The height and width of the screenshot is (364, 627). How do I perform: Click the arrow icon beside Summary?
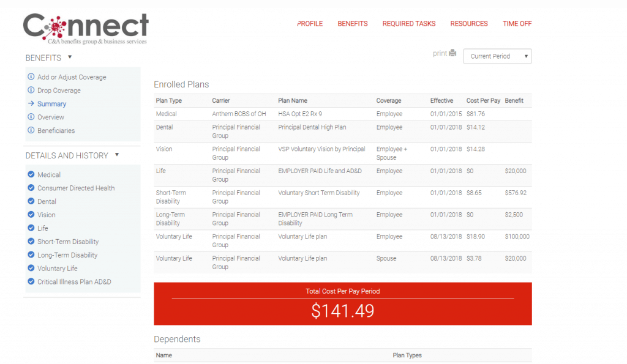(x=31, y=103)
